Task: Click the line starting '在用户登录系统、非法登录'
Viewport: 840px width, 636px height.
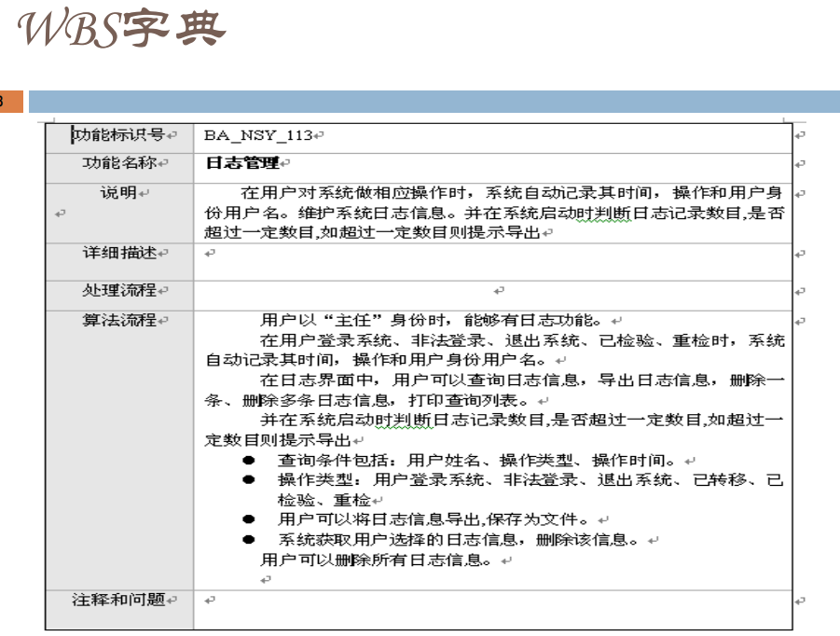Action: (522, 340)
